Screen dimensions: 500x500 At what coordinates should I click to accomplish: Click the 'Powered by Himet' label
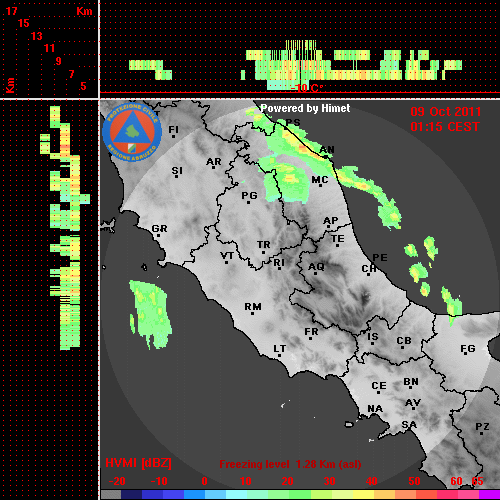click(305, 108)
